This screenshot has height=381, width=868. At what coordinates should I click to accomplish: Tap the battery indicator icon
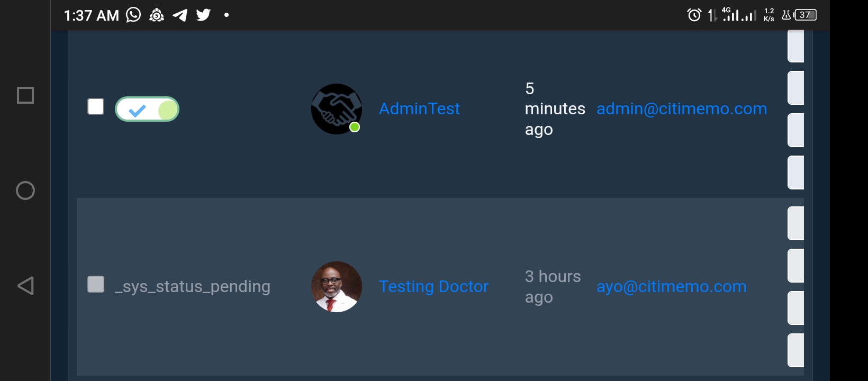(x=805, y=15)
